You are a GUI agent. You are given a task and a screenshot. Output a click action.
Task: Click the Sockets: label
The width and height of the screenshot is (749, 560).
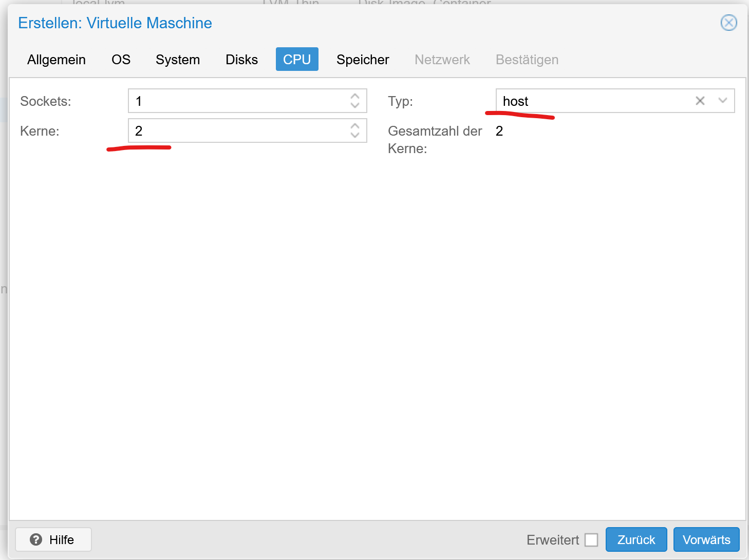pos(46,101)
